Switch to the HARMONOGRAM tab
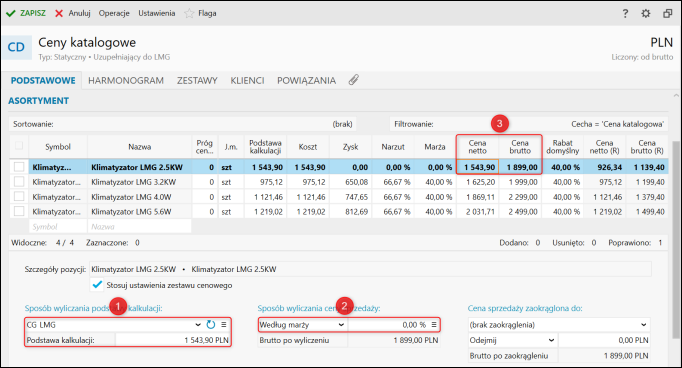Image resolution: width=682 pixels, height=368 pixels. click(126, 80)
